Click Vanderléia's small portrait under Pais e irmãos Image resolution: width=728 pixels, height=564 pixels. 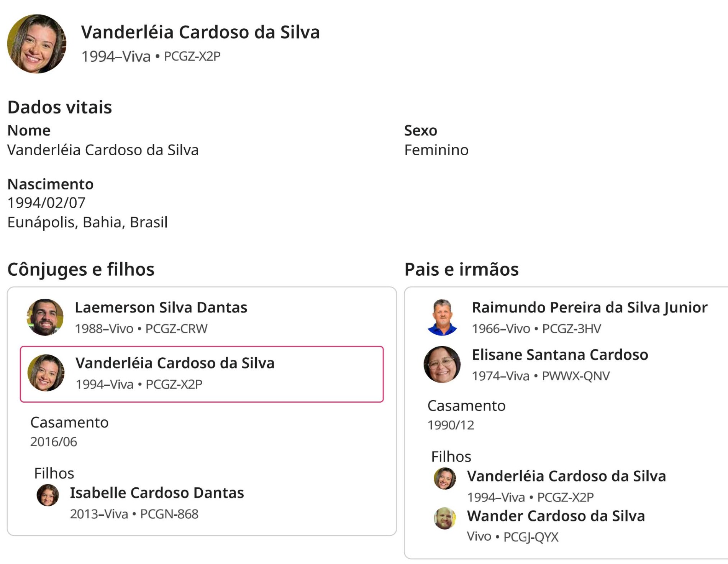click(445, 478)
